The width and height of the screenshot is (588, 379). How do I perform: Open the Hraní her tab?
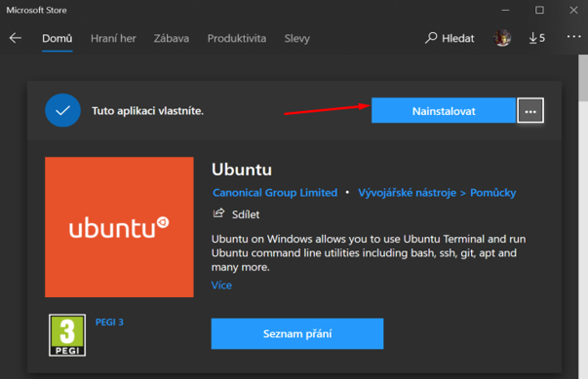[113, 38]
